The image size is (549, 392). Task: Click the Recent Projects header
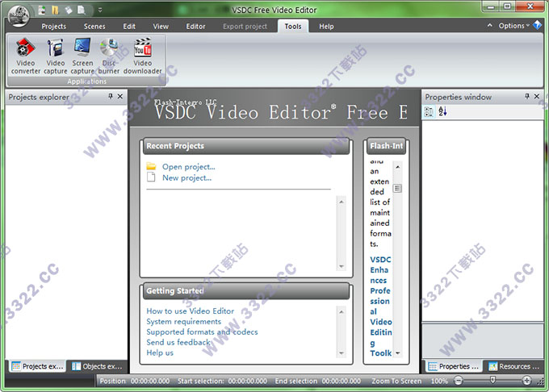pos(246,146)
